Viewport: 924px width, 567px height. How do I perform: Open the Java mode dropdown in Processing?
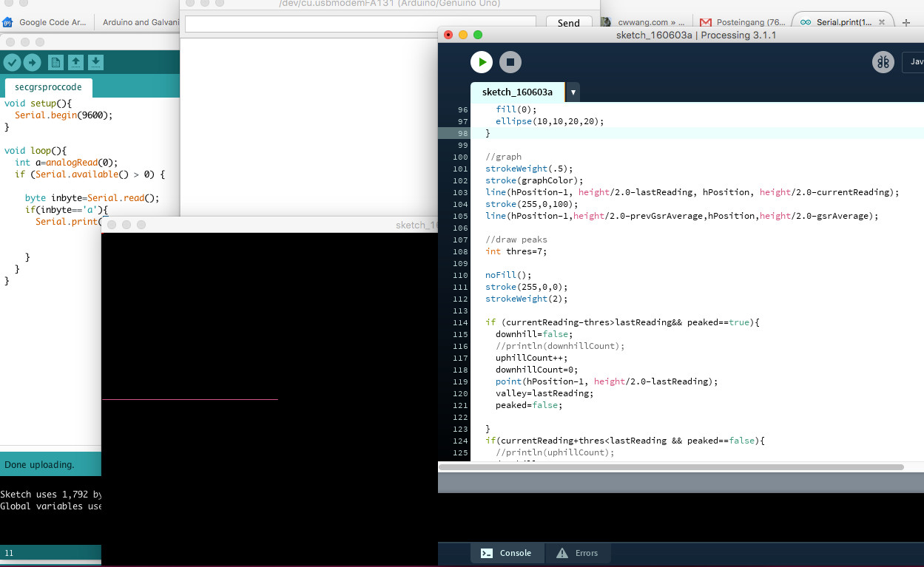[x=913, y=62]
